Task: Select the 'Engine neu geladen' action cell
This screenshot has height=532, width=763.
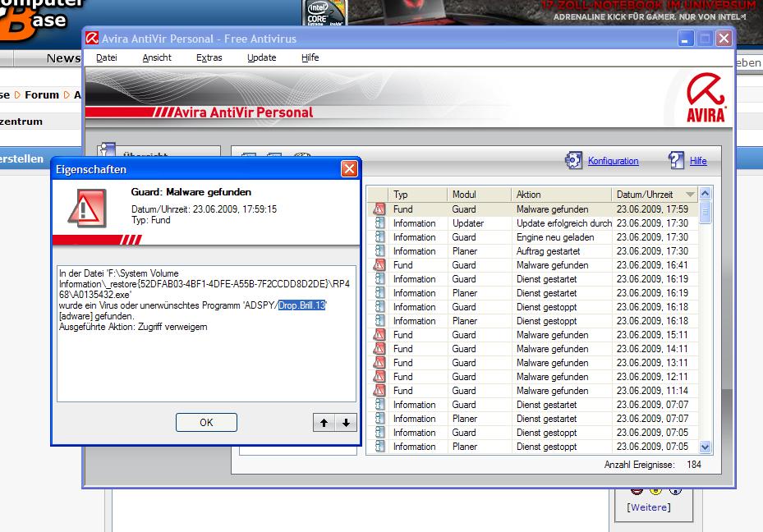Action: click(x=555, y=237)
